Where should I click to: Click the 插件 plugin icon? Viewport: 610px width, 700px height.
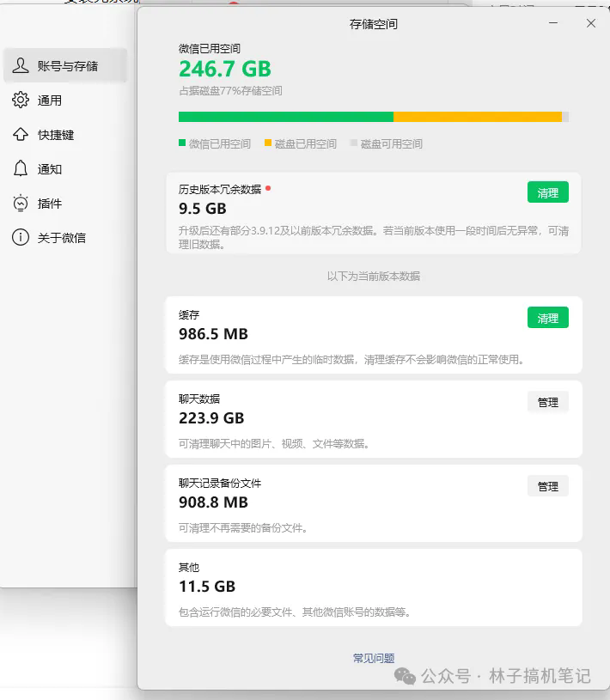pos(21,204)
